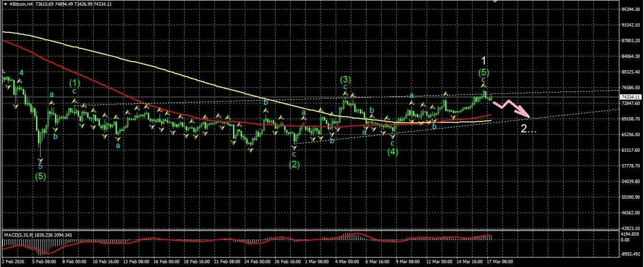Click the current price tag 74334.11
Screen dimensions: 644x267
click(629, 97)
